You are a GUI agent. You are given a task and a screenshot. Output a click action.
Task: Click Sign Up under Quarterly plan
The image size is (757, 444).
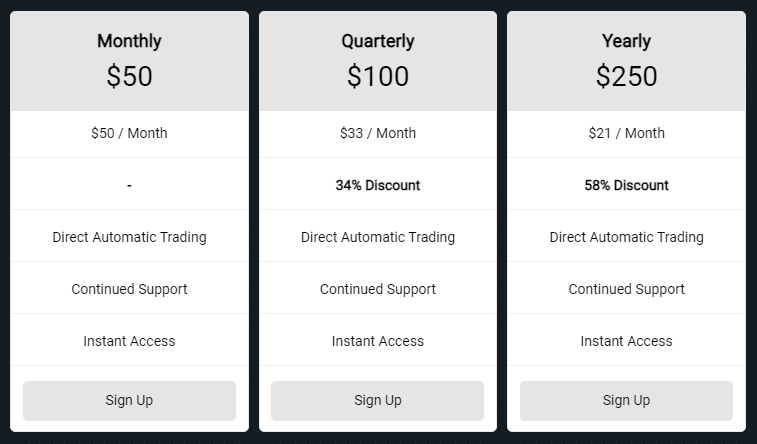[x=378, y=401]
